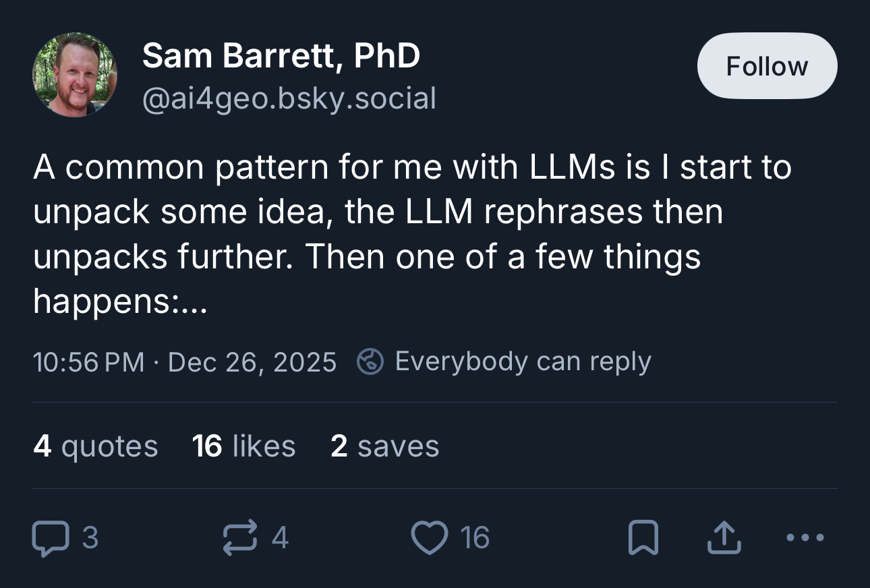Click the number 3 beside reply icon
The width and height of the screenshot is (870, 588).
click(x=90, y=538)
